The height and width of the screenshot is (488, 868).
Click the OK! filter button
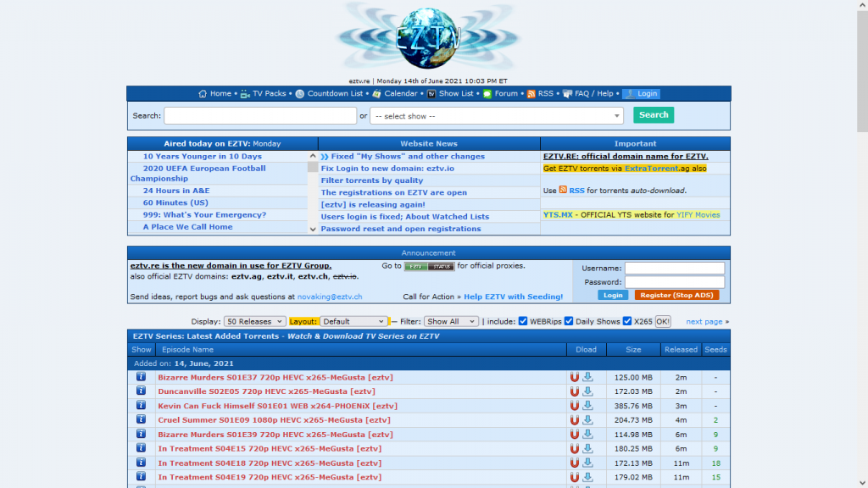[x=663, y=321]
